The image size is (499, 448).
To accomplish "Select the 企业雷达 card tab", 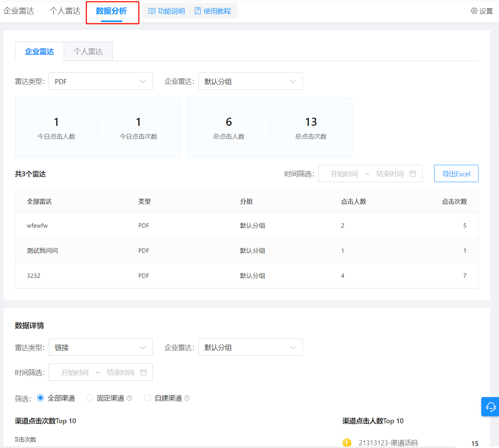I will coord(39,51).
